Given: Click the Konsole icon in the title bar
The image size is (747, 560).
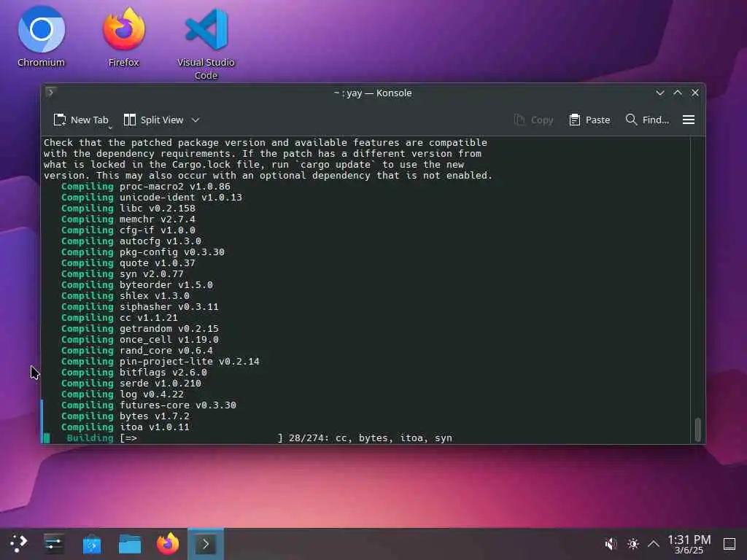Looking at the screenshot, I should 50,93.
